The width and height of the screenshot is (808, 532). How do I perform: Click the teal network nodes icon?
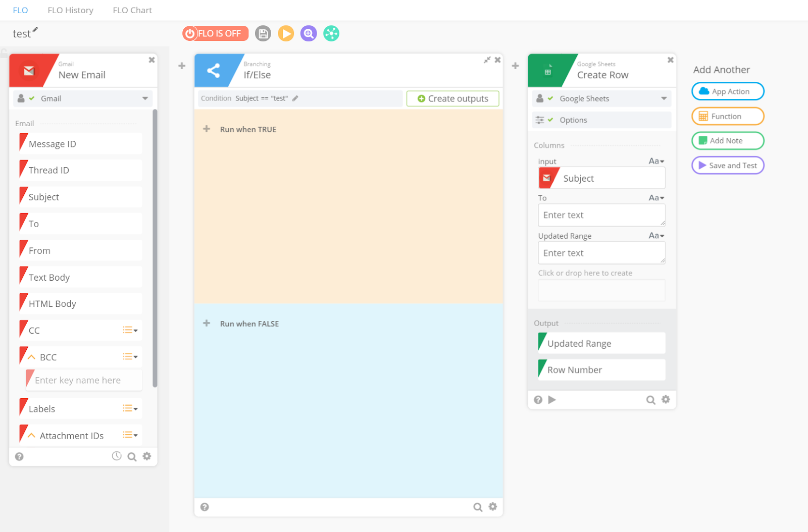331,33
